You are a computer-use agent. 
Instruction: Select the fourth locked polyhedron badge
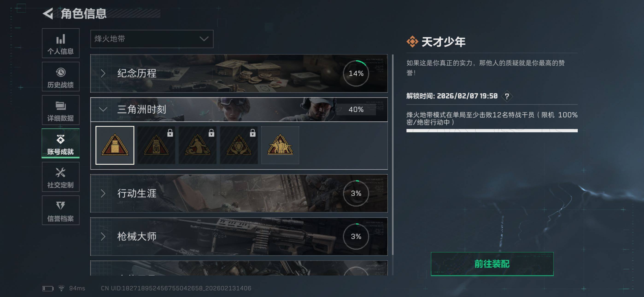pos(239,145)
